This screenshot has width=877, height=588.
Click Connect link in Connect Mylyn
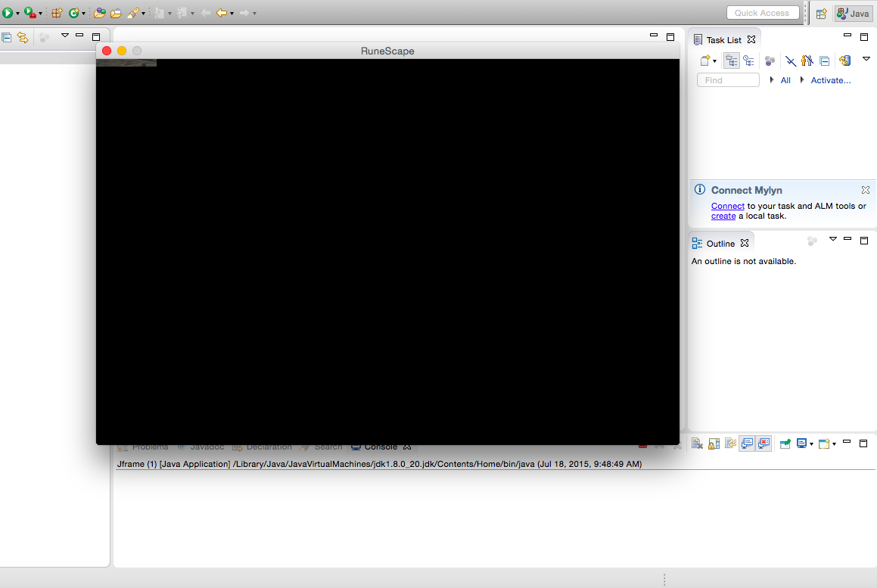coord(728,206)
